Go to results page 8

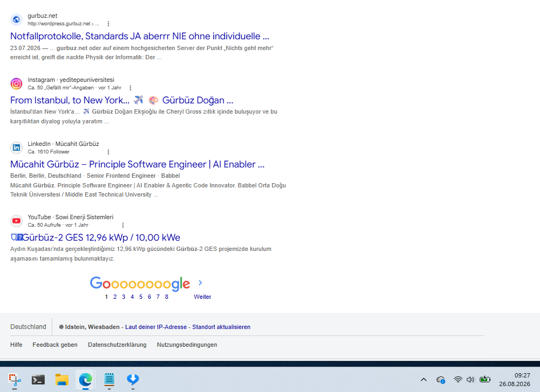coord(166,297)
